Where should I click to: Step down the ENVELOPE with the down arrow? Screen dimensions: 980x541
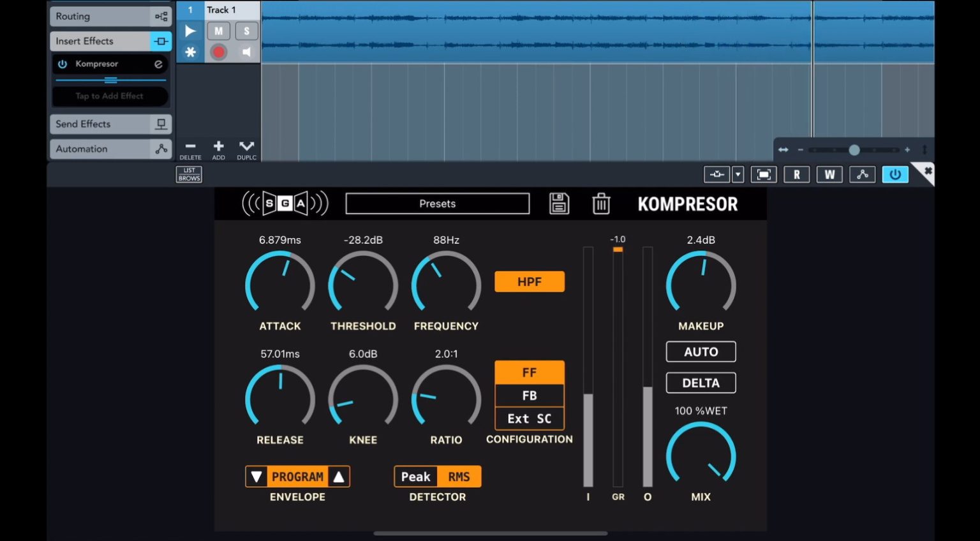point(257,476)
